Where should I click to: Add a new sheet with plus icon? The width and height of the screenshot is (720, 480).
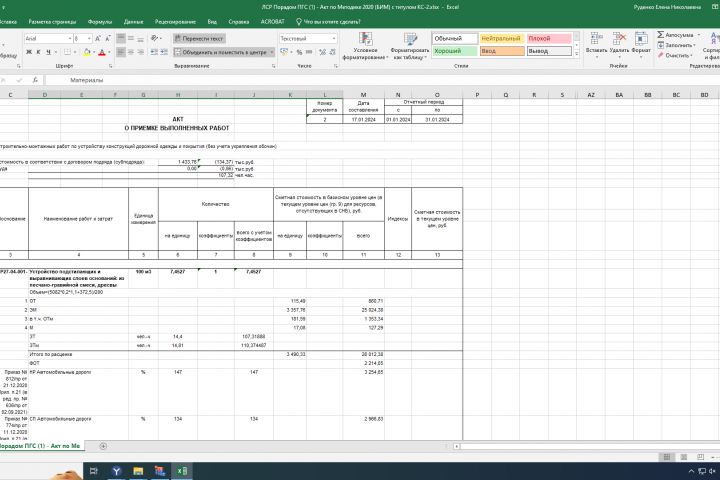pyautogui.click(x=103, y=446)
